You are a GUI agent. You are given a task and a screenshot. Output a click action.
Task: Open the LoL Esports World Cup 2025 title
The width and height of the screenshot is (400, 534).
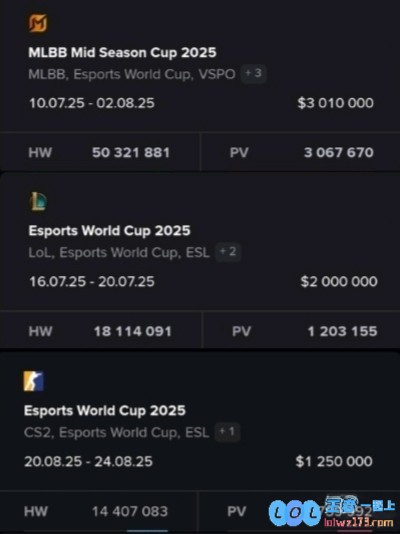[109, 231]
